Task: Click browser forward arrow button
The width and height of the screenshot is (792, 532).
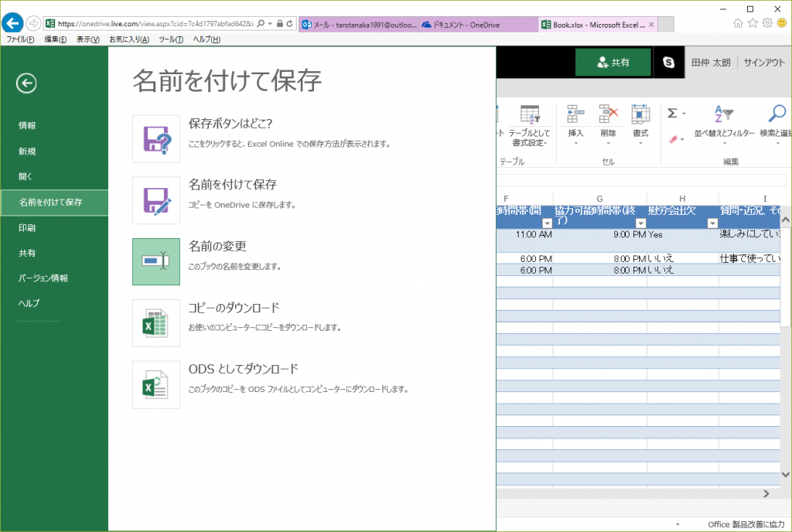Action: point(33,23)
